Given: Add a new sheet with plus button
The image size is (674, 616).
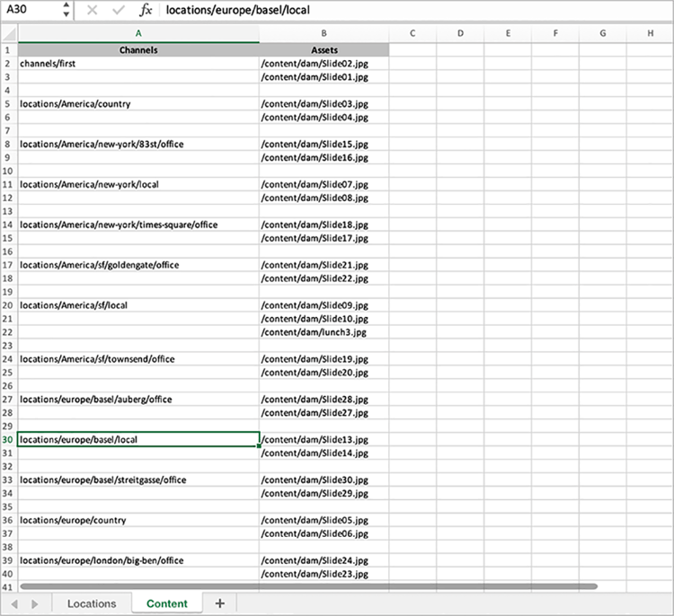Looking at the screenshot, I should point(219,603).
